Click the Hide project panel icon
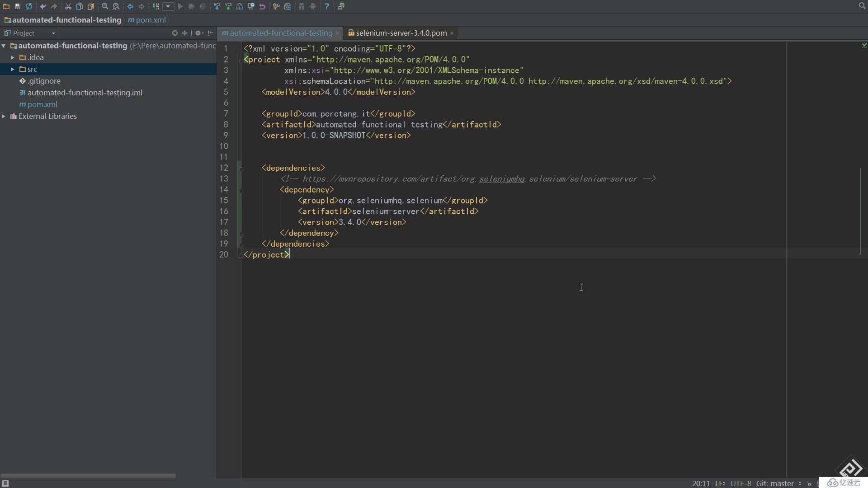This screenshot has width=868, height=488. tap(210, 33)
